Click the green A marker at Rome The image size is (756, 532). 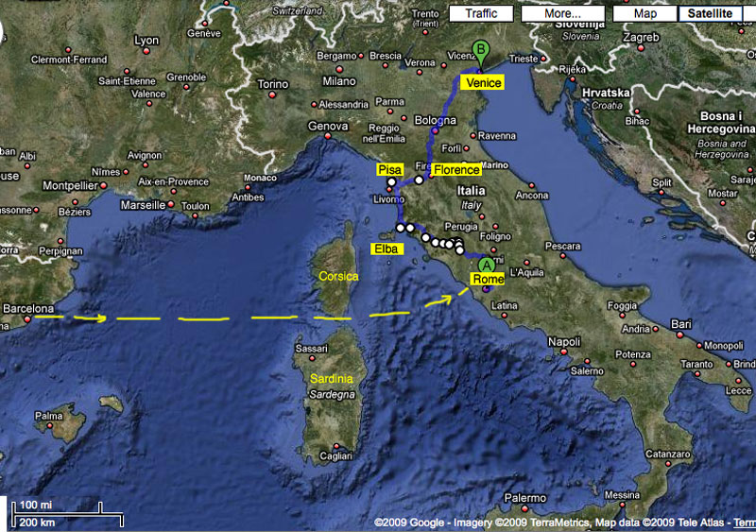(x=486, y=266)
